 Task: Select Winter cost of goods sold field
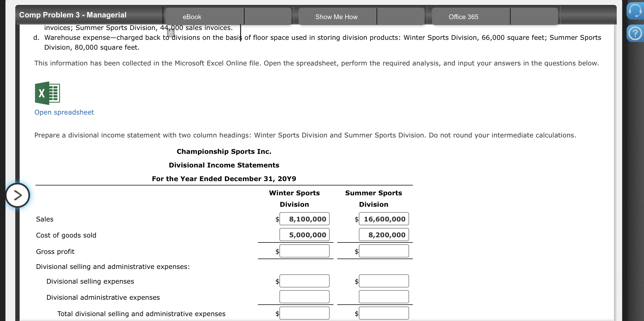(304, 235)
